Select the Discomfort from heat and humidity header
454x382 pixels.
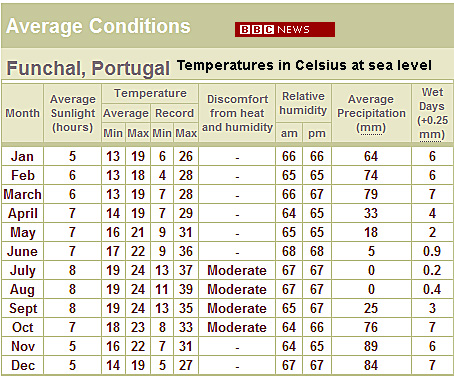(237, 113)
